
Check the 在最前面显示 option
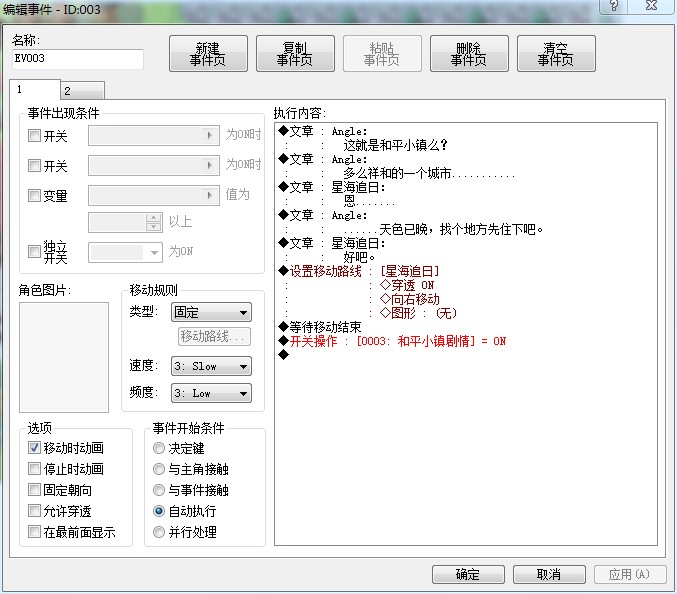[34, 531]
